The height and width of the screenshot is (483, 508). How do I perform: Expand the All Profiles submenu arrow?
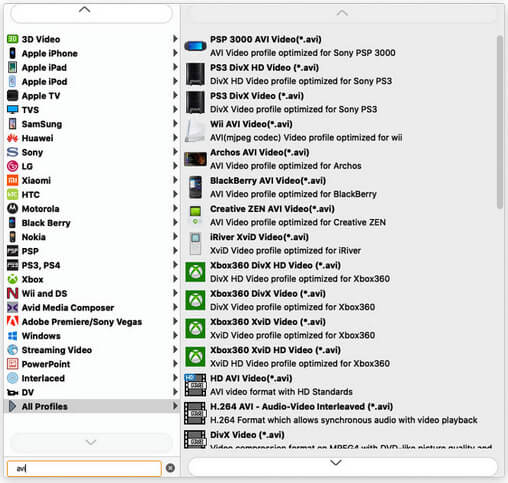pos(175,406)
